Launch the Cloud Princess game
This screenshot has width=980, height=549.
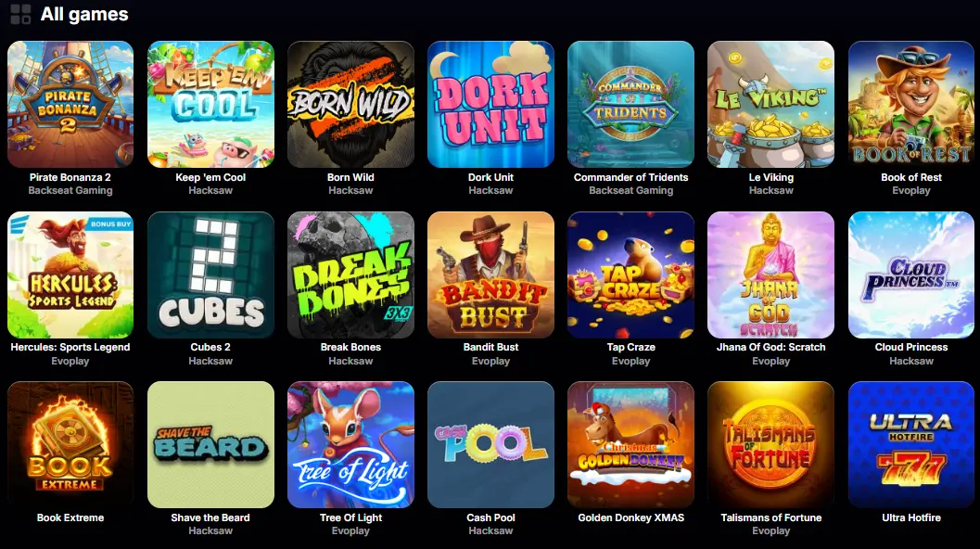coord(911,275)
